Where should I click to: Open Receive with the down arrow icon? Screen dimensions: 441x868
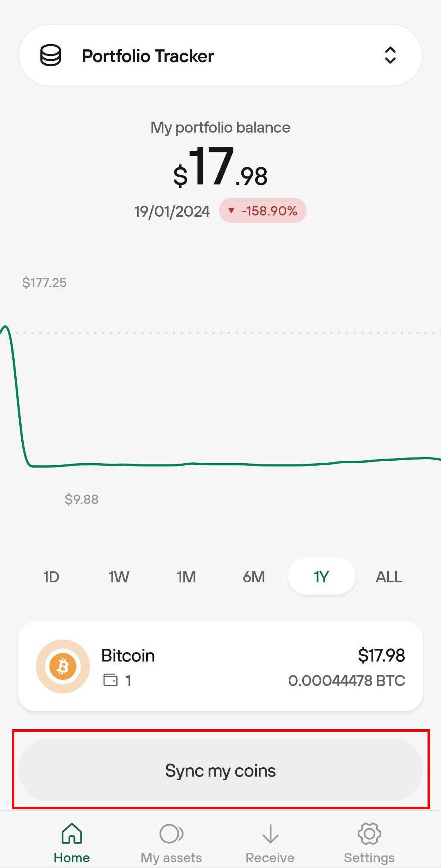pyautogui.click(x=270, y=833)
